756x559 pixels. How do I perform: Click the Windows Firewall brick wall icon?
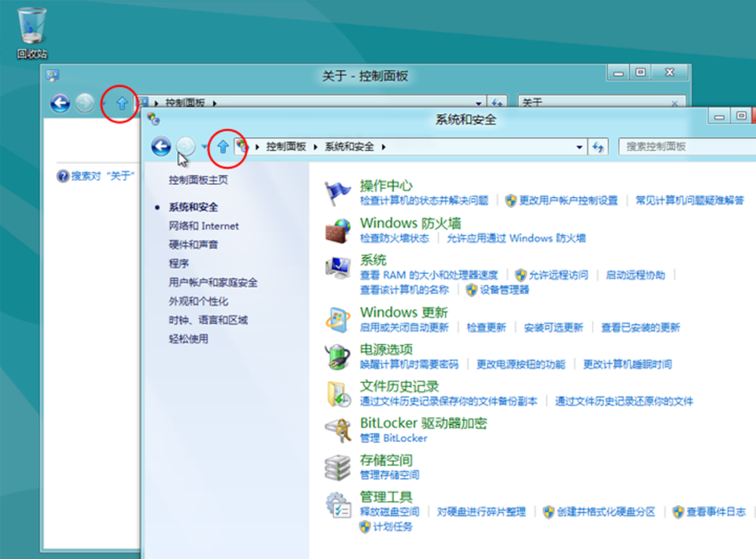pyautogui.click(x=337, y=230)
